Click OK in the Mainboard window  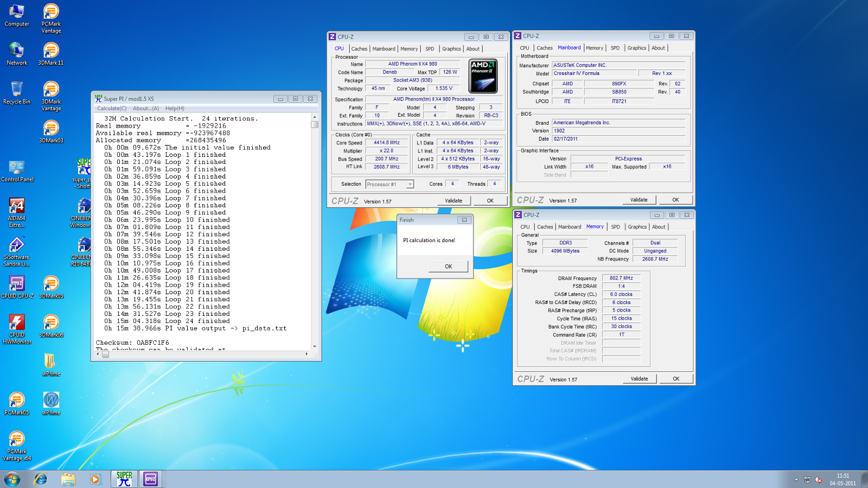[x=675, y=200]
